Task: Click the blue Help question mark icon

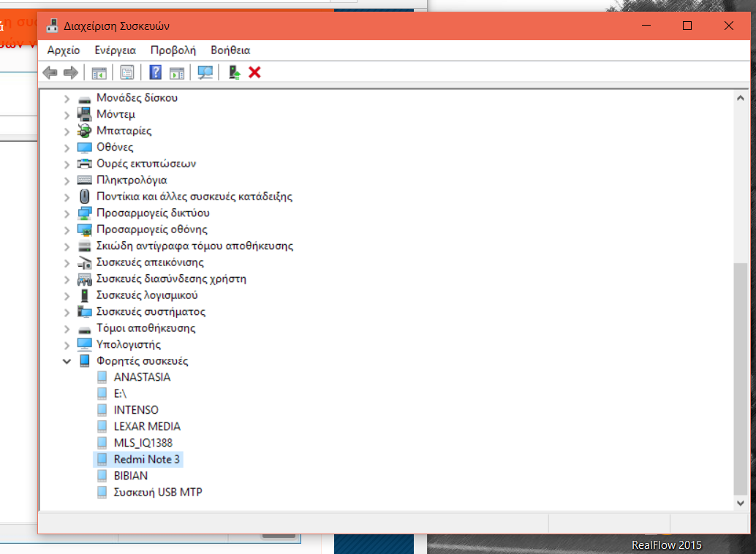Action: click(155, 72)
